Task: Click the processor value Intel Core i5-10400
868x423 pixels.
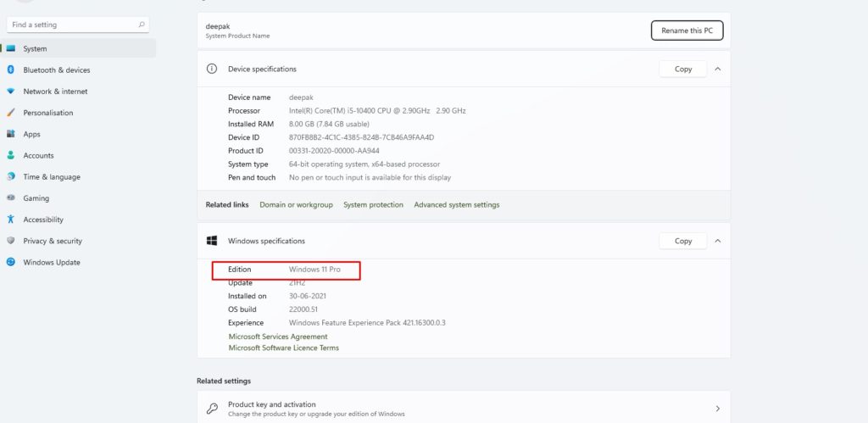Action: tap(377, 111)
